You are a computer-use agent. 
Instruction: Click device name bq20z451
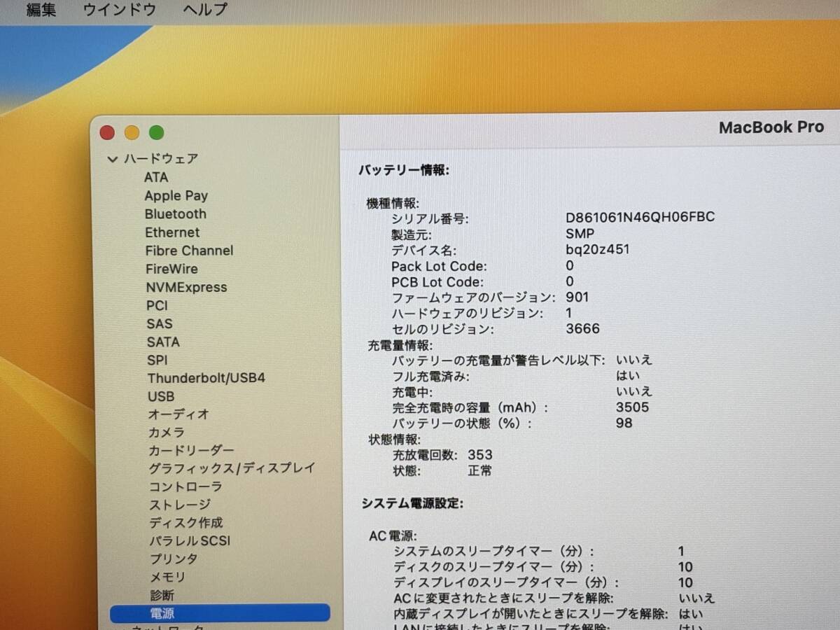(x=598, y=249)
